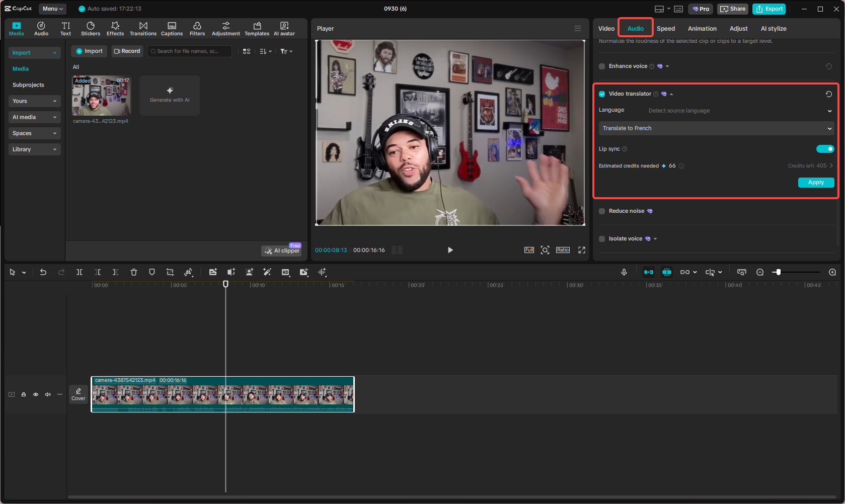Select the Crop tool on the timeline toolbar
Screen dimensions: 845x504
click(170, 272)
